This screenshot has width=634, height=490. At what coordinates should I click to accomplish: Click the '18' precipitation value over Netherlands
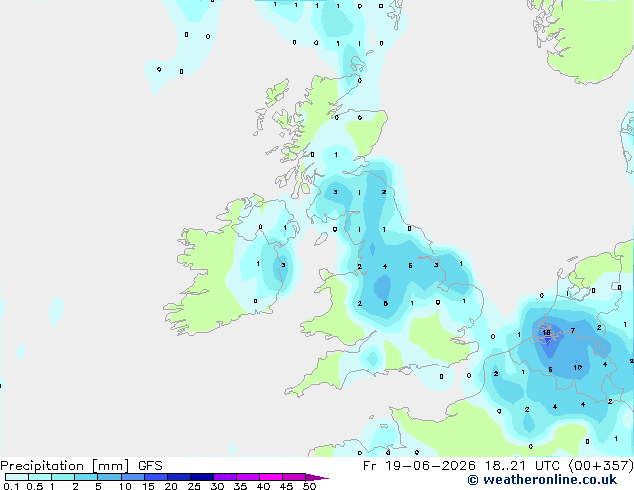point(546,333)
